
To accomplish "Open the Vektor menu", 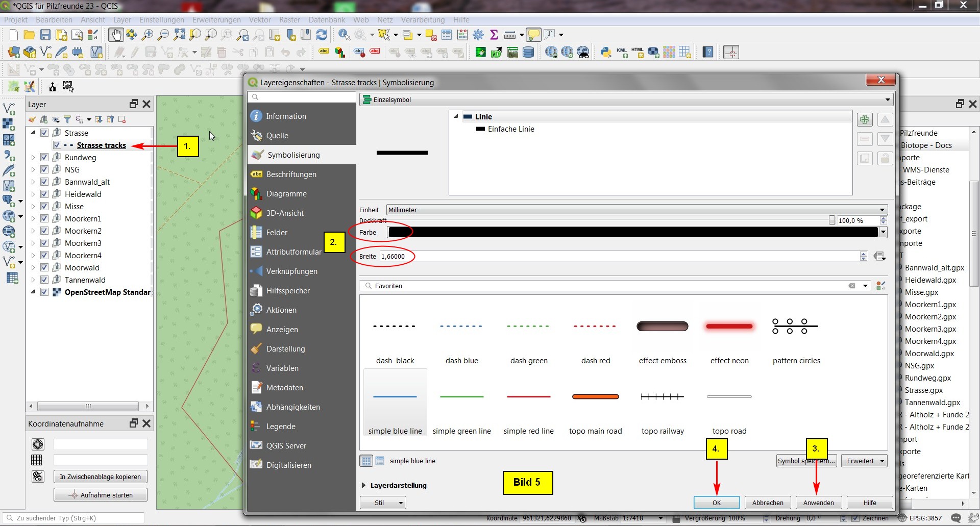I will point(260,20).
